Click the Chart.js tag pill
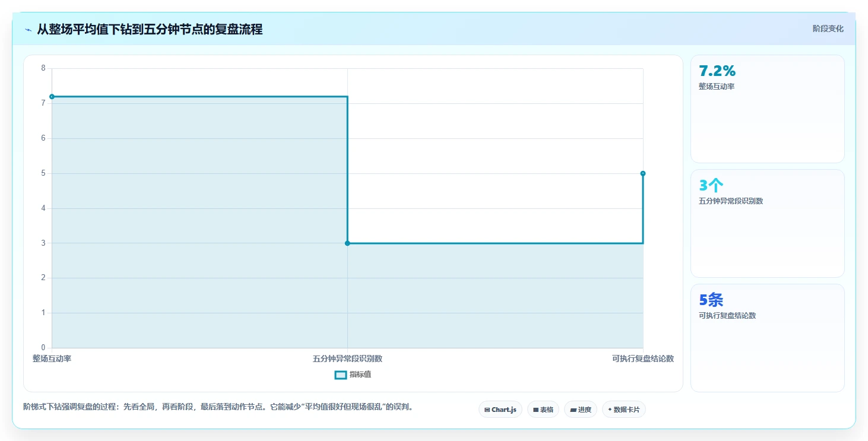 [500, 410]
